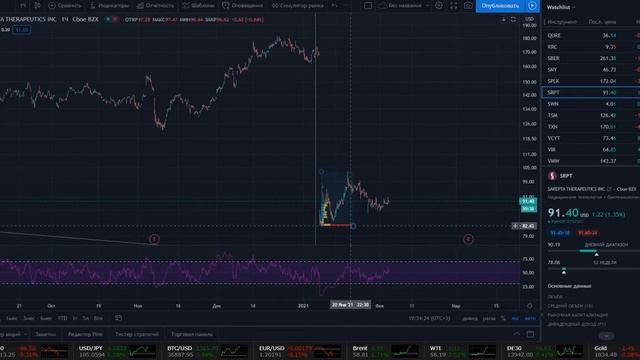Start the Market simulator (Симулятор рынка) replay
640x360 pixels.
[x=298, y=5]
